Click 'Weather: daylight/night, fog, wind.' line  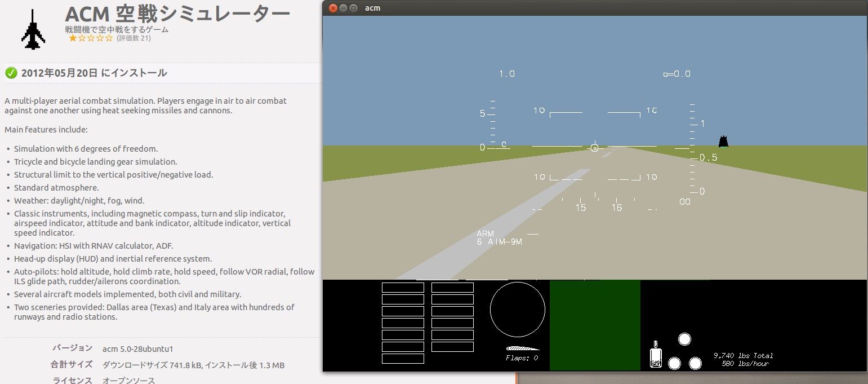point(79,201)
